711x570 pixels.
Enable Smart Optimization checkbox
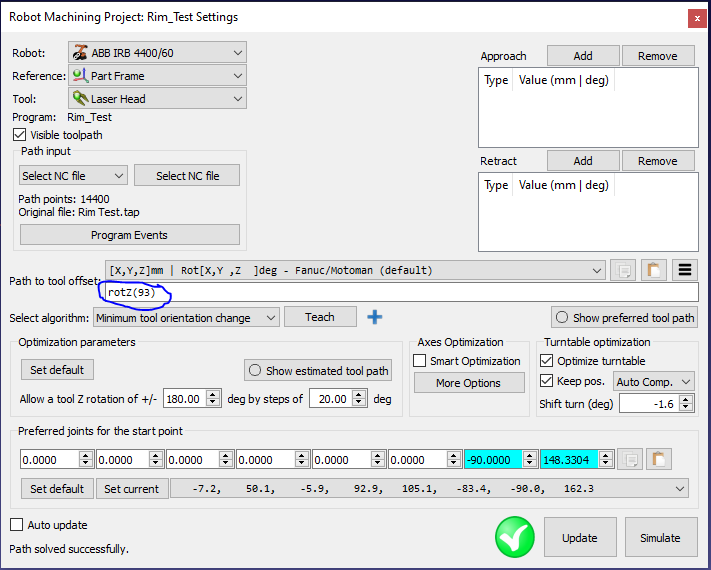pyautogui.click(x=420, y=361)
